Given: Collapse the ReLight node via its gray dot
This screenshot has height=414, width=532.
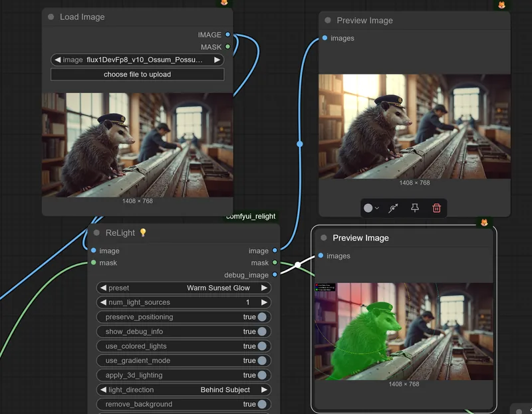Looking at the screenshot, I should click(96, 233).
